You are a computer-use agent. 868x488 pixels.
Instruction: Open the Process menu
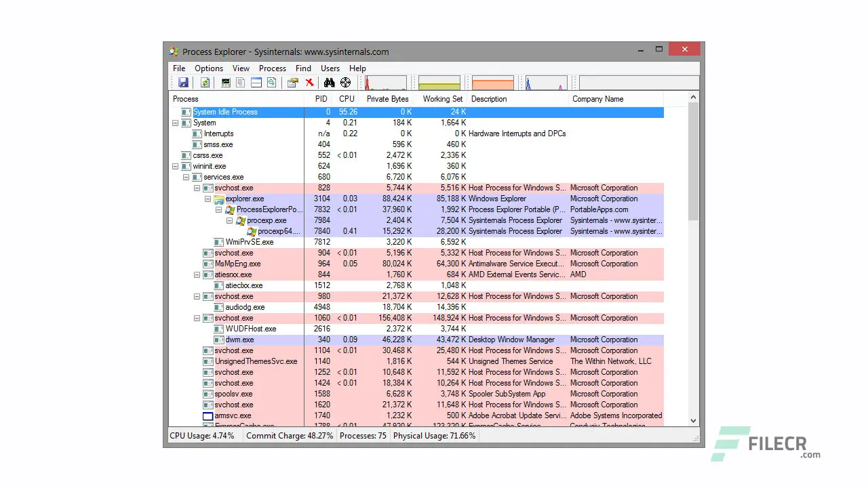[x=273, y=68]
